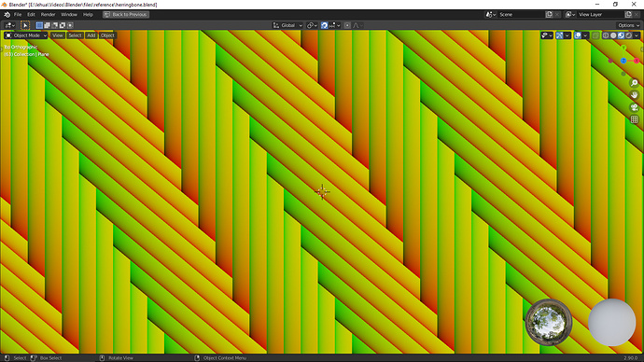Open the pivot point dropdown

[x=312, y=25]
